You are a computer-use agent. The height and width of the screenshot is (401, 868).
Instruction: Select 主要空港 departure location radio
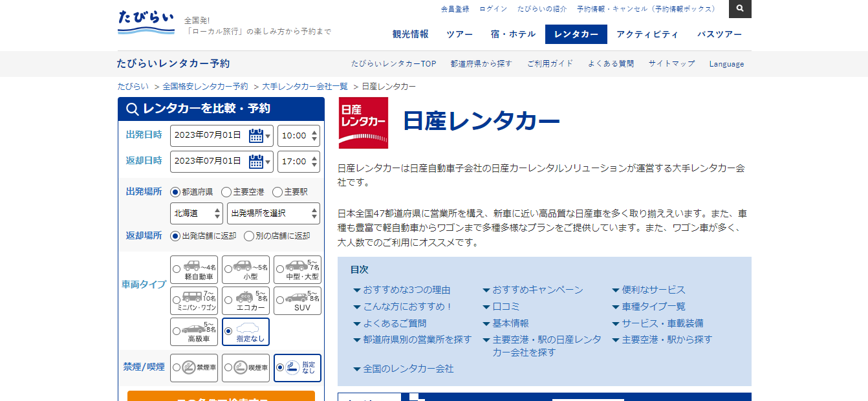226,192
